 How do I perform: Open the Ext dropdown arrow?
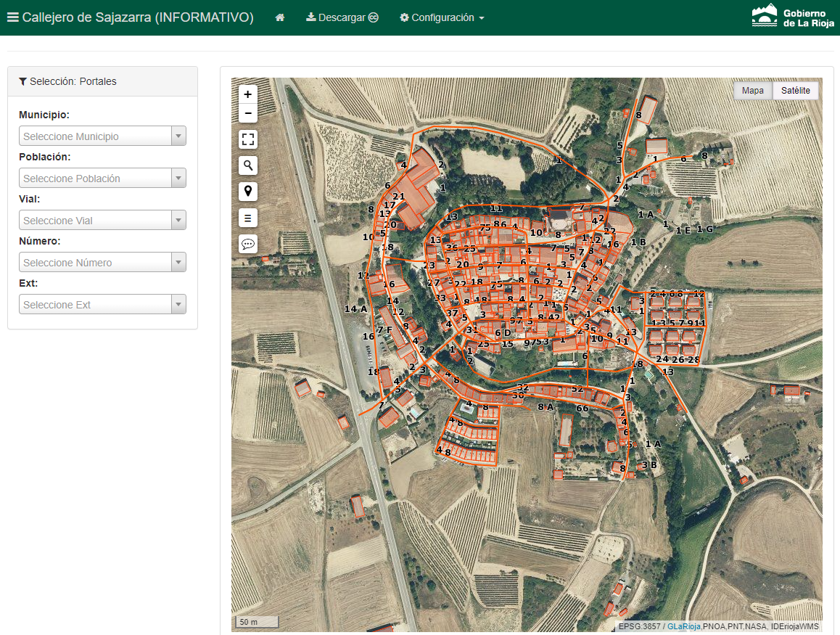click(178, 305)
